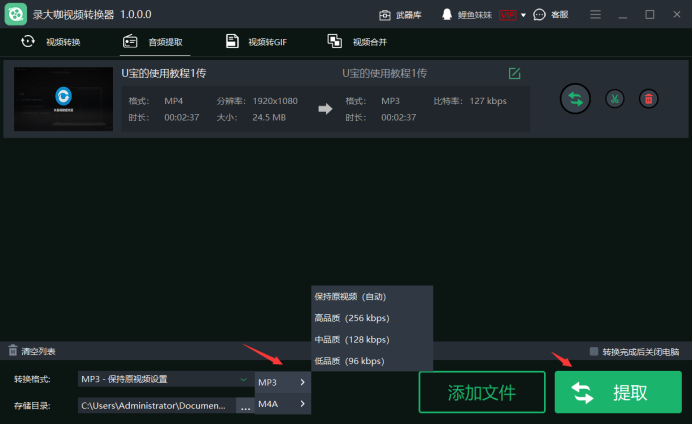Close the application window
Image resolution: width=693 pixels, height=424 pixels.
click(x=677, y=15)
